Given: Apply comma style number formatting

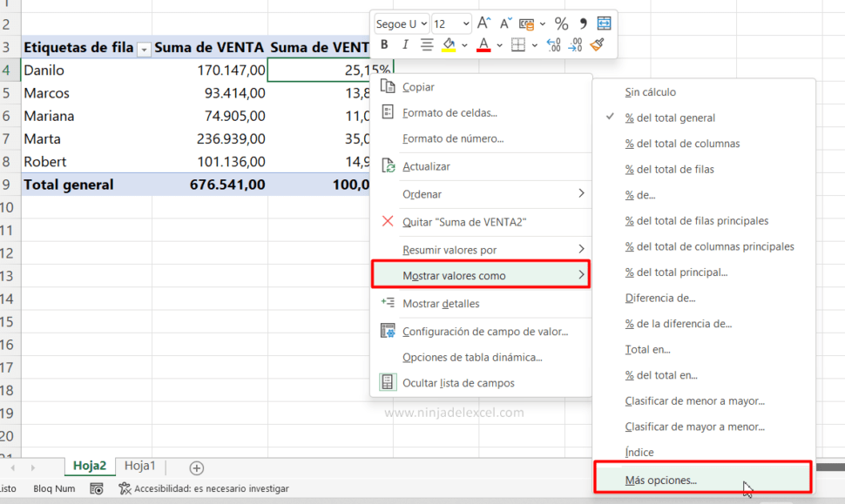Looking at the screenshot, I should pyautogui.click(x=584, y=23).
